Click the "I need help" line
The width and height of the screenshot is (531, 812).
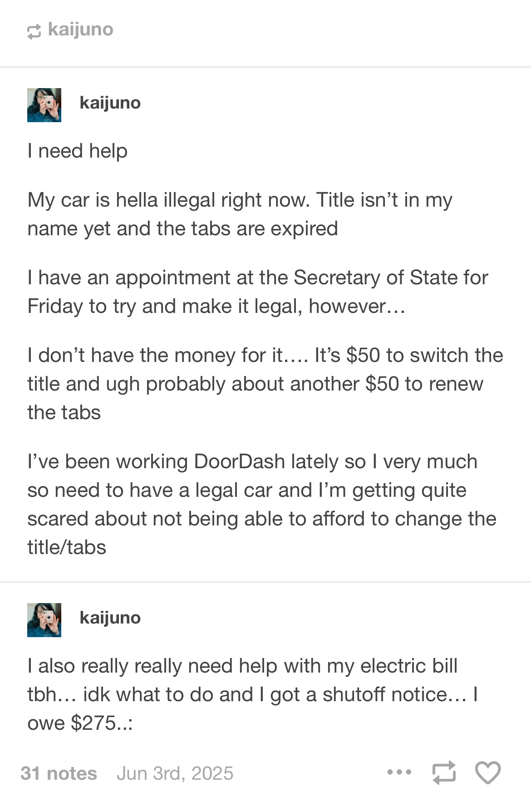(77, 151)
